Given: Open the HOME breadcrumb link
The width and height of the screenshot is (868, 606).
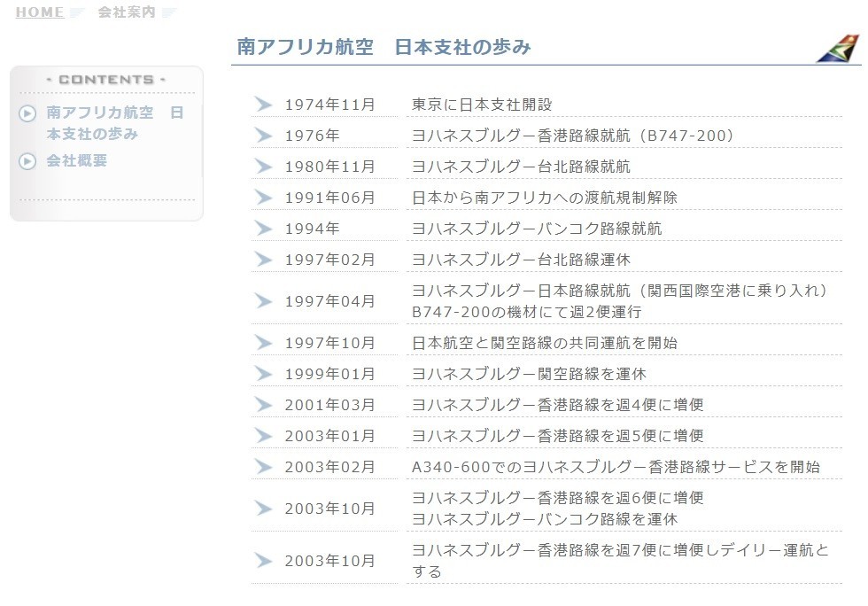Looking at the screenshot, I should click(39, 12).
